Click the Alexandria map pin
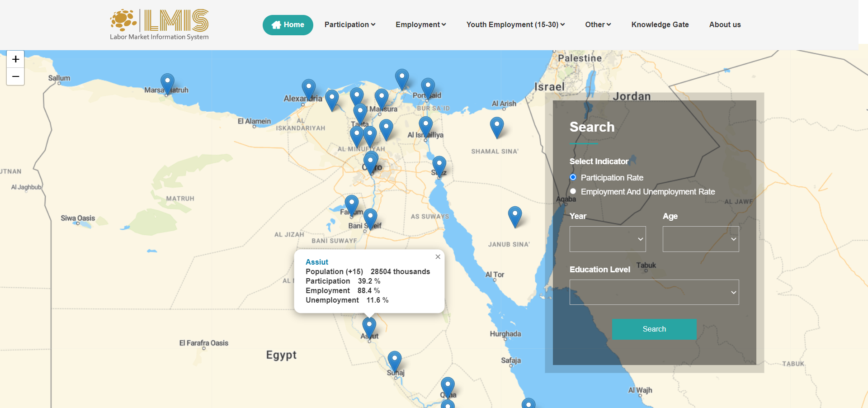This screenshot has width=868, height=408. coord(309,88)
